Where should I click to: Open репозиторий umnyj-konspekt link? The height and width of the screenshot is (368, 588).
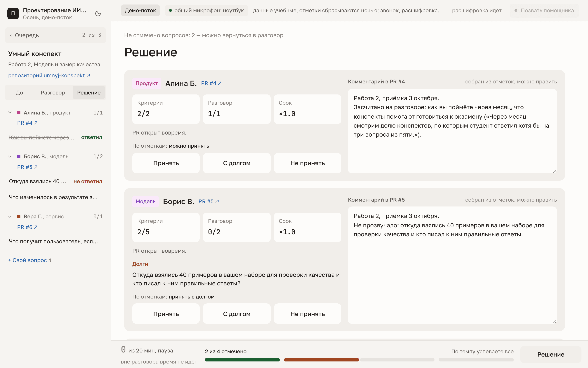(49, 75)
